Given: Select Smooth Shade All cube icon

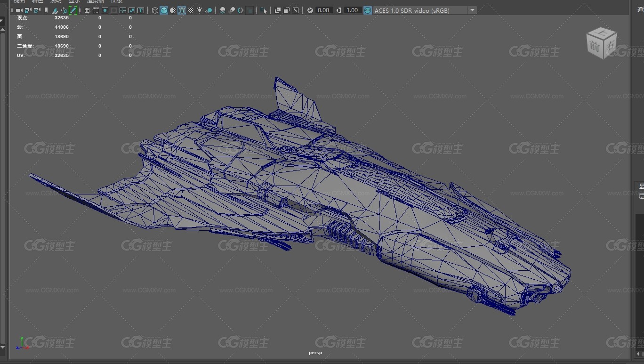Looking at the screenshot, I should click(x=164, y=10).
